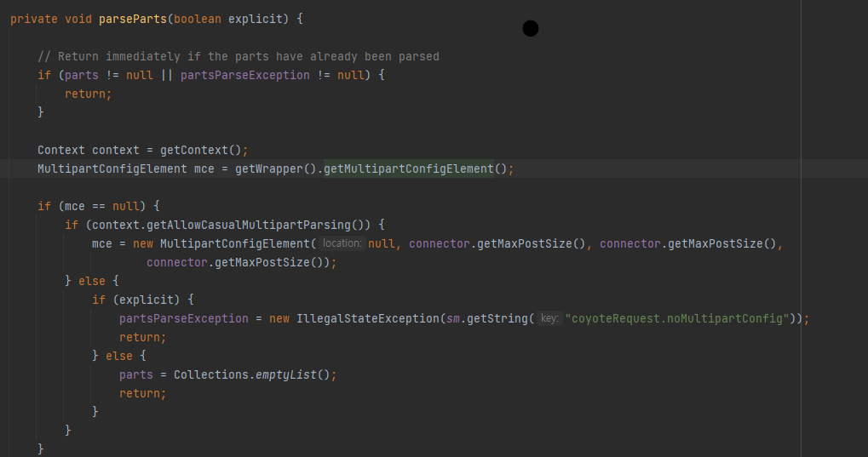Click Collections.emptyList() call

click(252, 375)
